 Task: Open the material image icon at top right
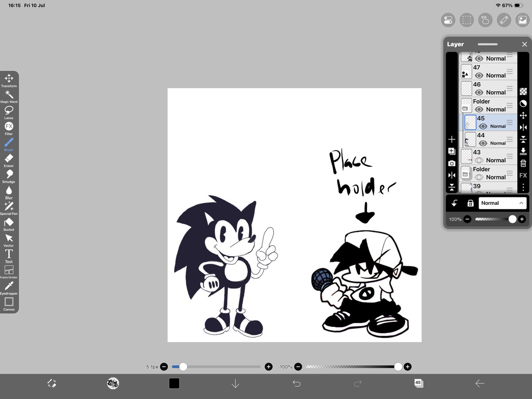(522, 20)
